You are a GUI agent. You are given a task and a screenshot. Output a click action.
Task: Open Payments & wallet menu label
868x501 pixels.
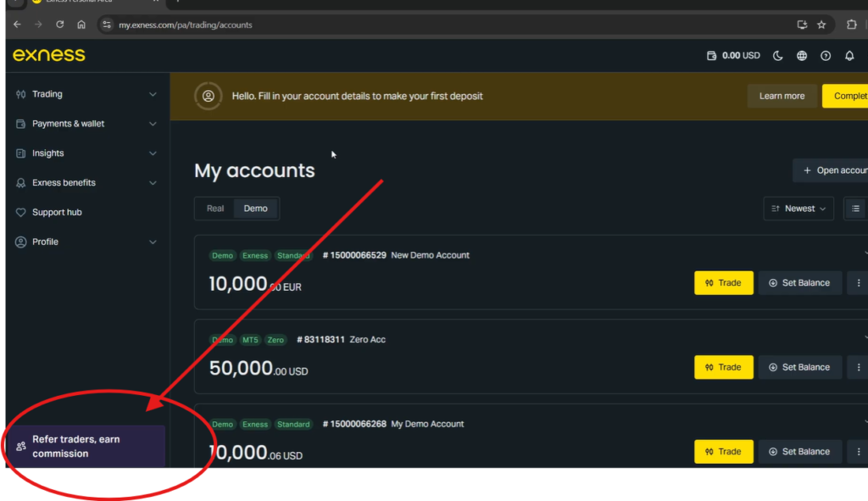point(68,124)
